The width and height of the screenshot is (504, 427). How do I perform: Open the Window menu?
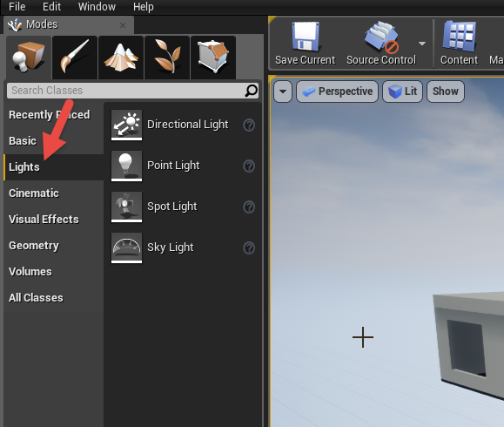(97, 6)
